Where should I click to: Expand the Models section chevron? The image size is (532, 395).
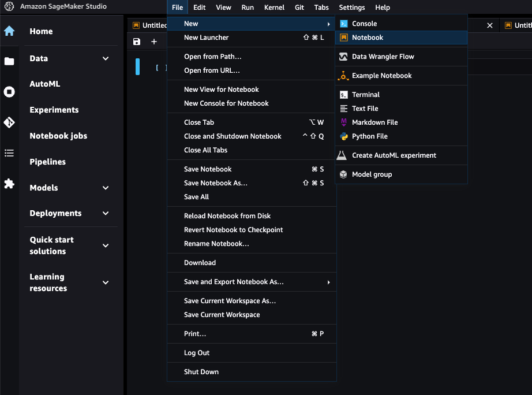106,188
